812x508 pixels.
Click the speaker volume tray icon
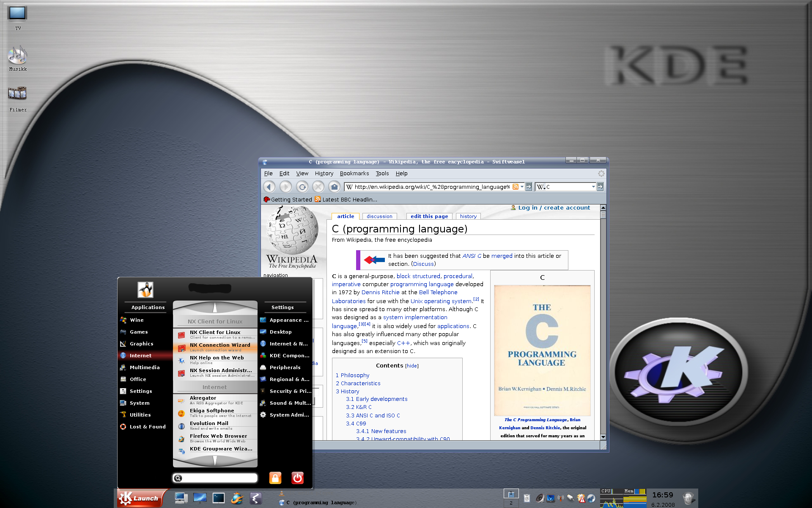(540, 498)
